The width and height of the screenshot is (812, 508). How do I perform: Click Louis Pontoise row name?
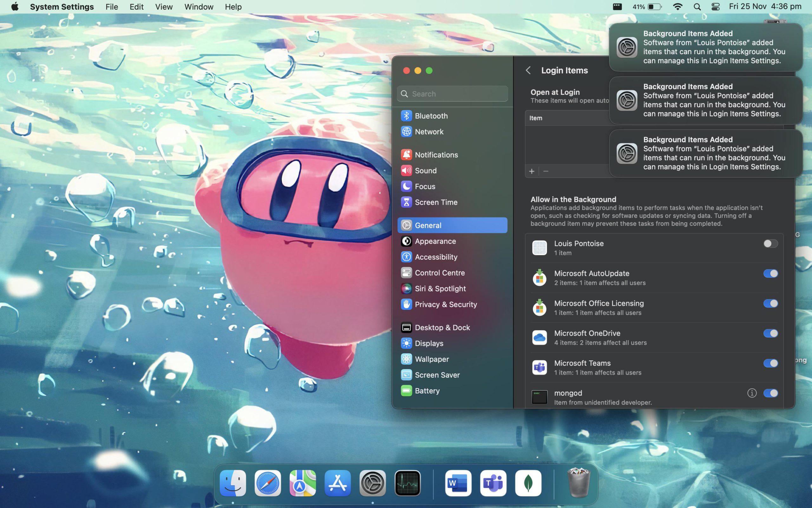point(579,243)
